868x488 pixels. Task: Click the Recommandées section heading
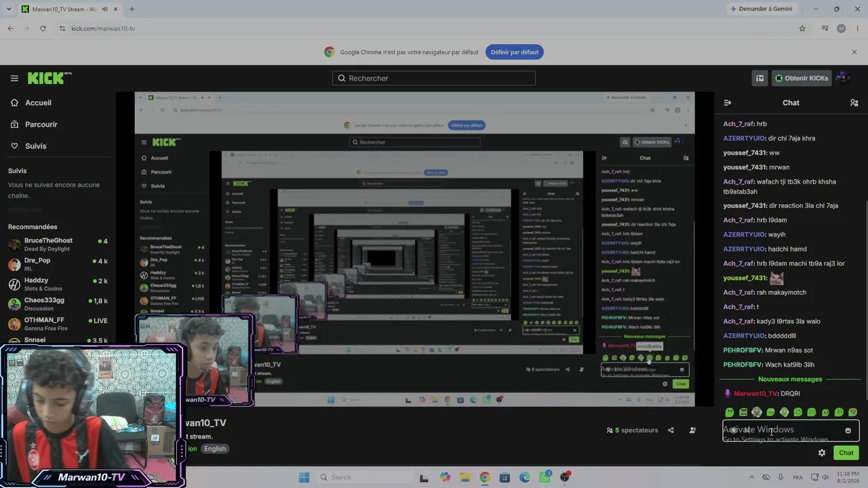[33, 227]
